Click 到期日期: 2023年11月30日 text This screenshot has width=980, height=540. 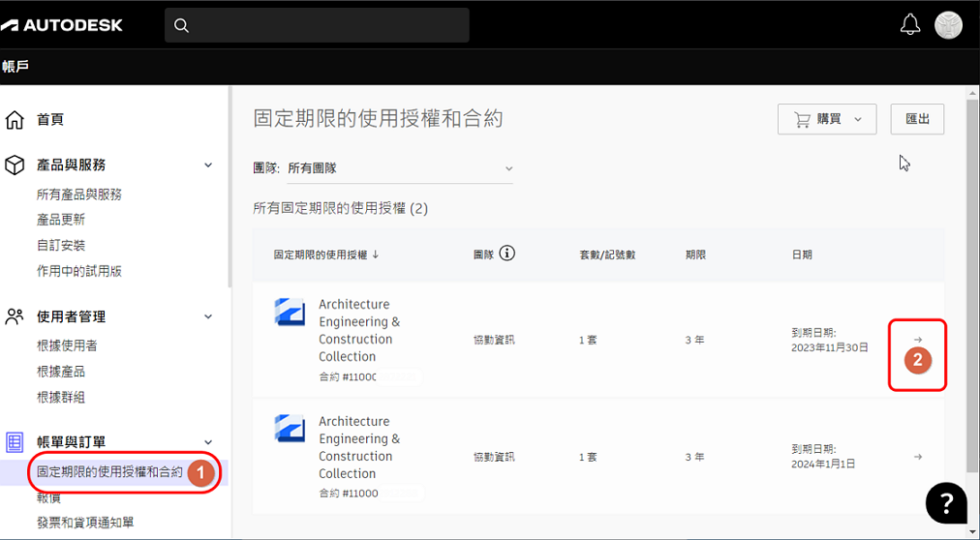coord(830,341)
